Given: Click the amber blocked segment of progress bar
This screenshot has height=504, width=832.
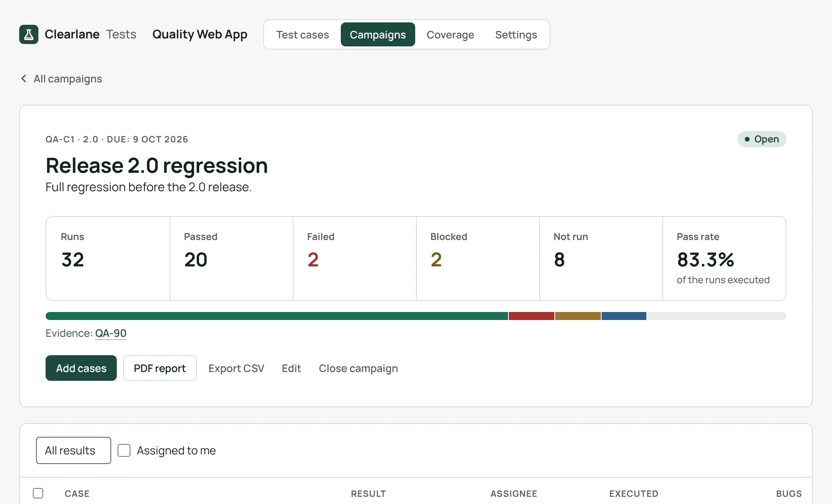Looking at the screenshot, I should tap(578, 316).
